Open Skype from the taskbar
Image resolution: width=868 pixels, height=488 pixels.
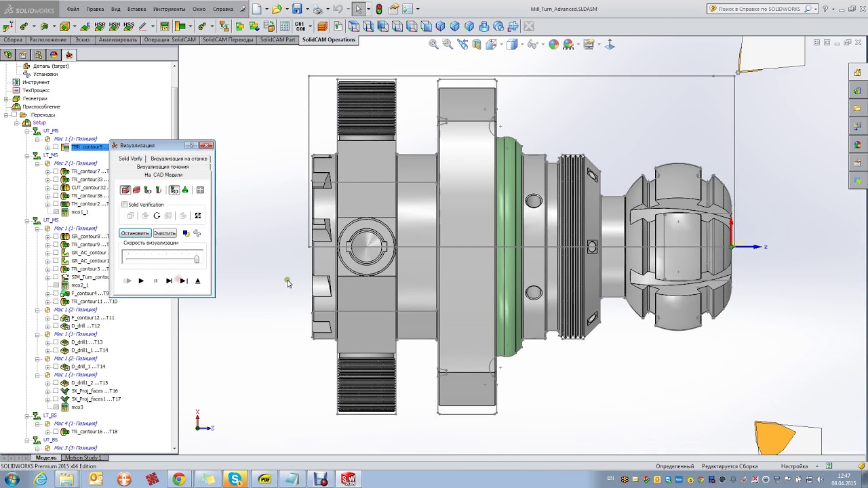tap(235, 479)
